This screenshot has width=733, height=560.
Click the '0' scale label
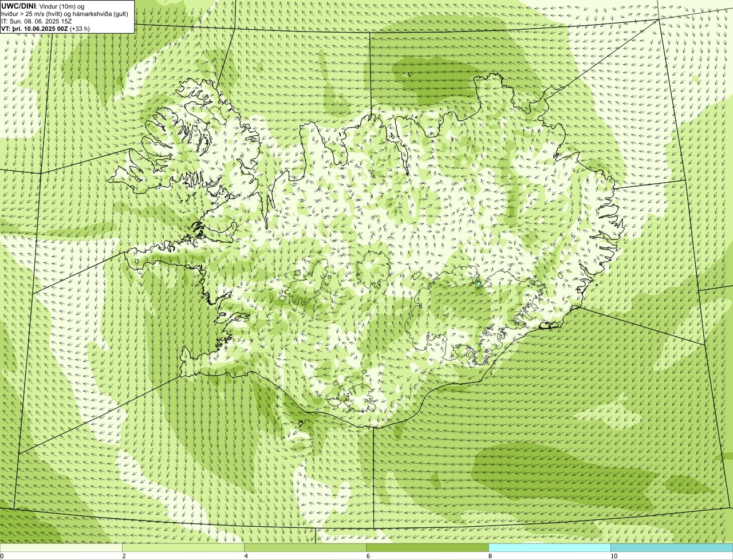2,556
